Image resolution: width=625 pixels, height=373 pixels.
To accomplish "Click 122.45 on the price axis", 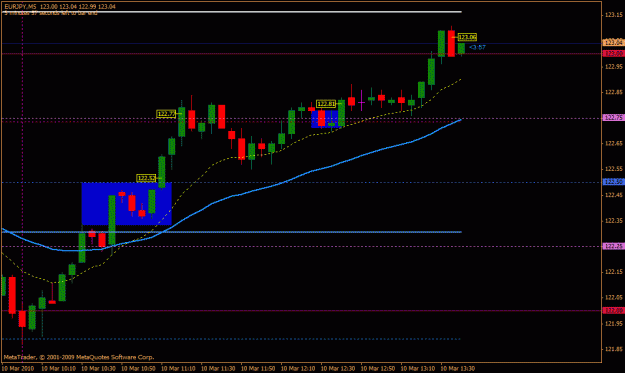I will pyautogui.click(x=613, y=195).
